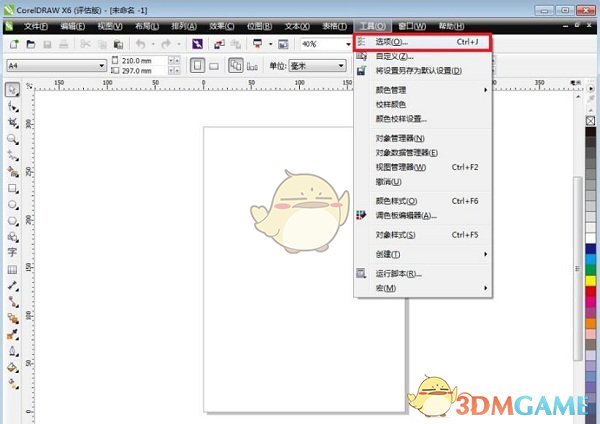The height and width of the screenshot is (424, 600).
Task: Expand the 宏(M) submenu
Action: (423, 288)
